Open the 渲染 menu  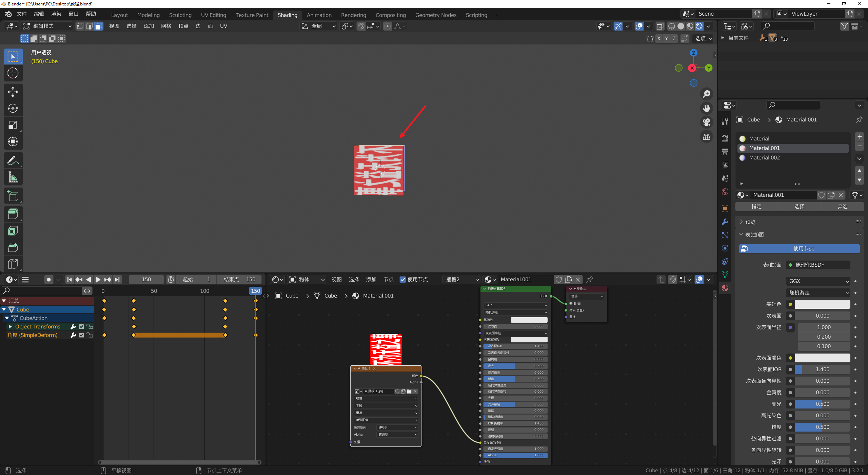56,14
